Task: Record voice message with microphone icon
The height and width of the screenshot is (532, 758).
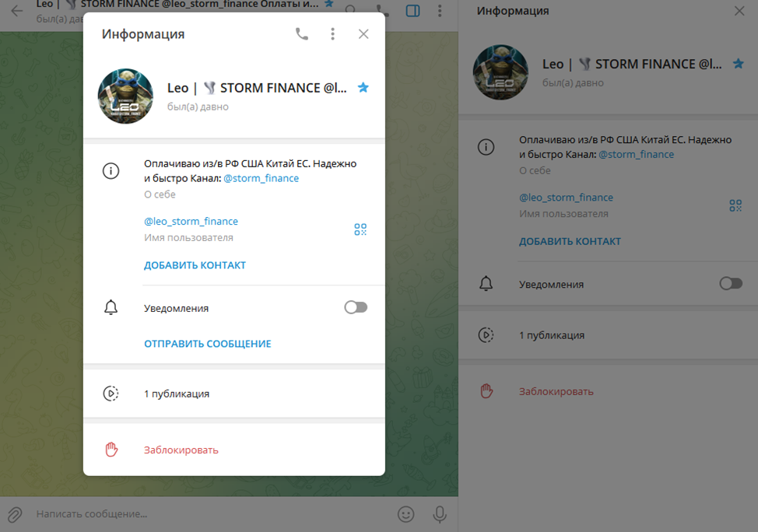Action: [440, 515]
